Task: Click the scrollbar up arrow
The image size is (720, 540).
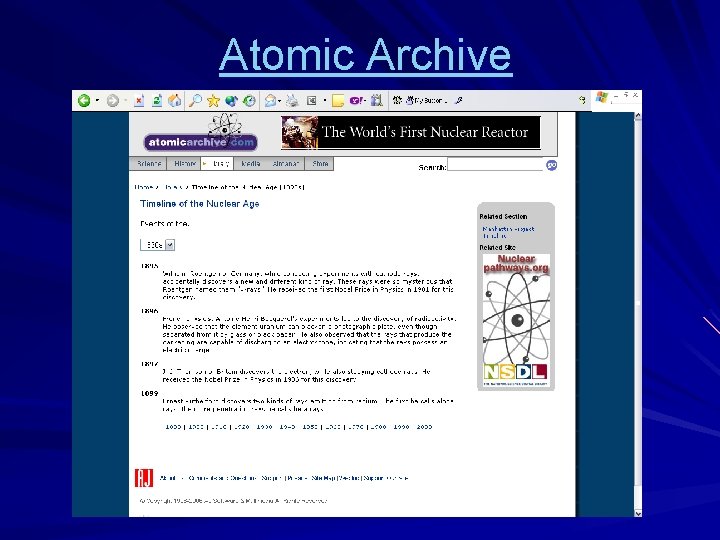Action: pyautogui.click(x=638, y=117)
